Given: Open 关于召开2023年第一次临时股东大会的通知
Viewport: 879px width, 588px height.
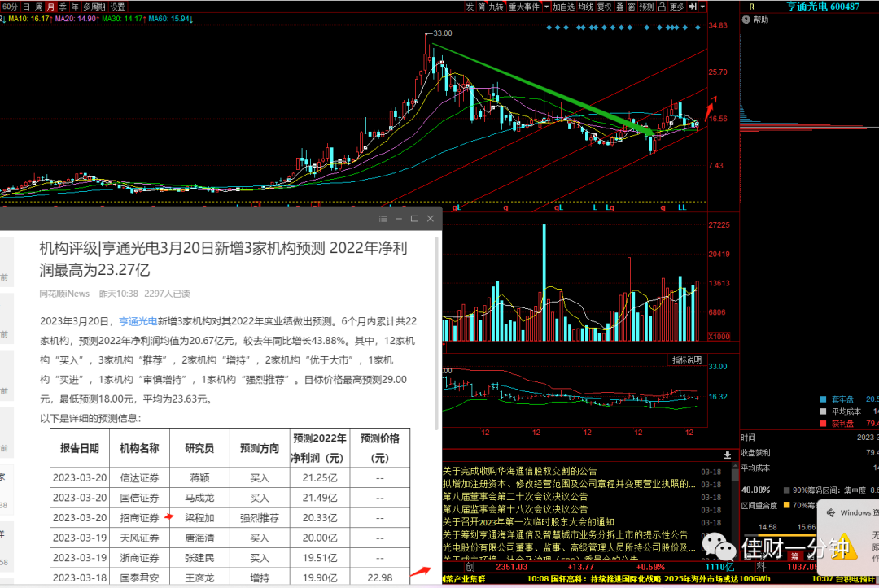Looking at the screenshot, I should point(528,522).
